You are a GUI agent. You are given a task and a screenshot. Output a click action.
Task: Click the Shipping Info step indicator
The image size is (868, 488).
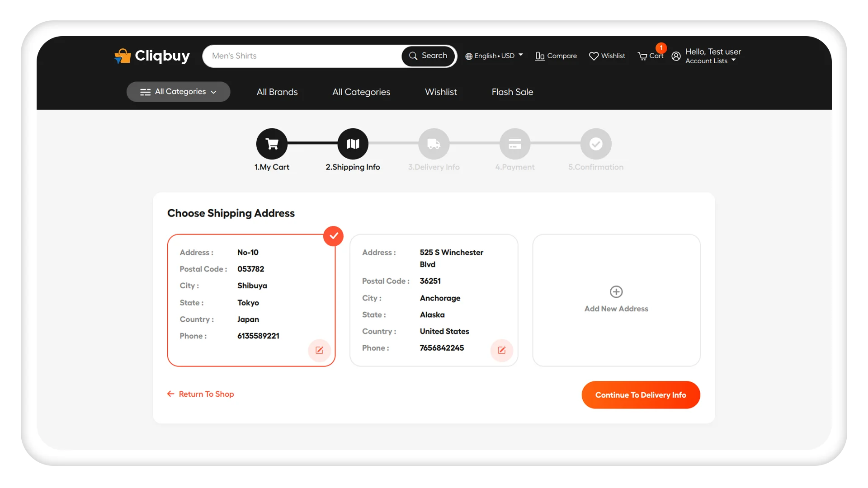coord(352,144)
